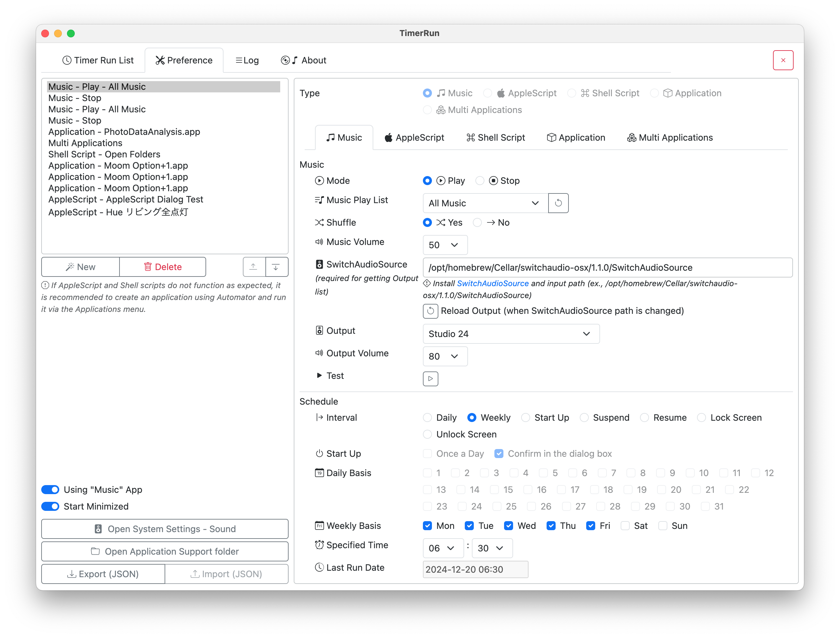Click the Start Up power icon
This screenshot has width=840, height=638.
click(319, 454)
